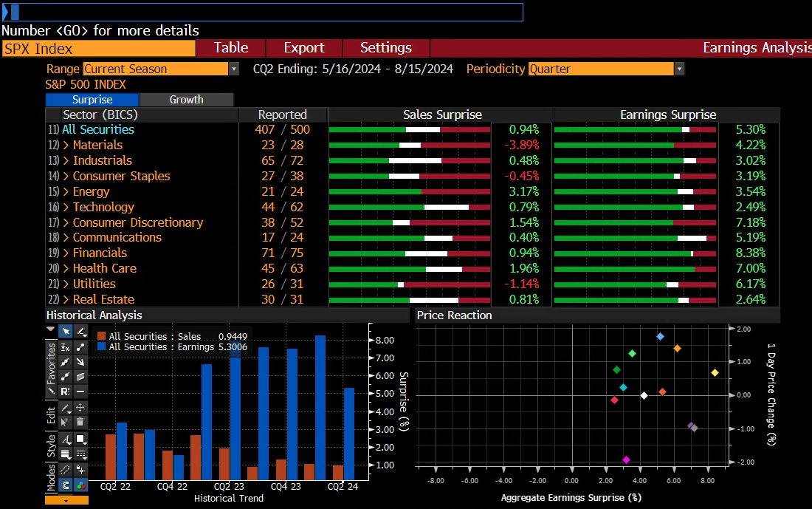
Task: Click the SPX Index security field
Action: pos(99,49)
